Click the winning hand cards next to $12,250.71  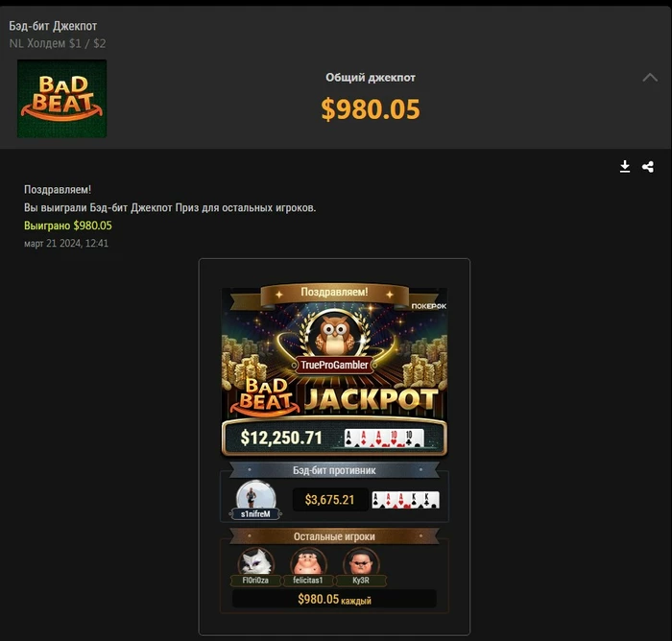pos(384,439)
